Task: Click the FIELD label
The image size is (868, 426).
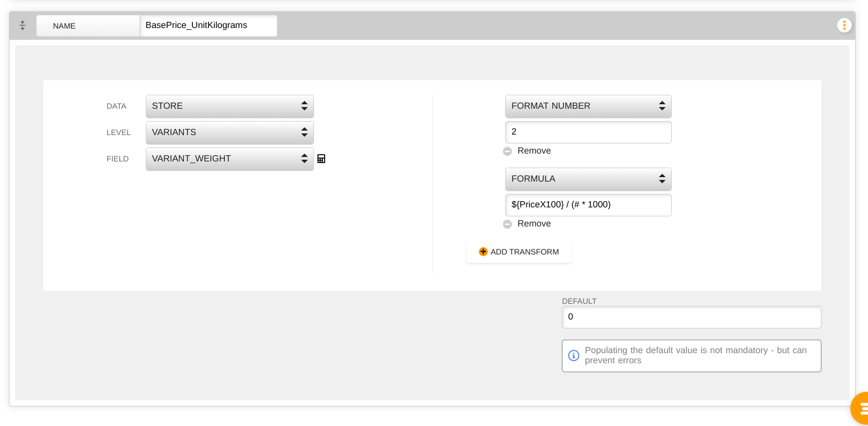Action: click(x=118, y=159)
